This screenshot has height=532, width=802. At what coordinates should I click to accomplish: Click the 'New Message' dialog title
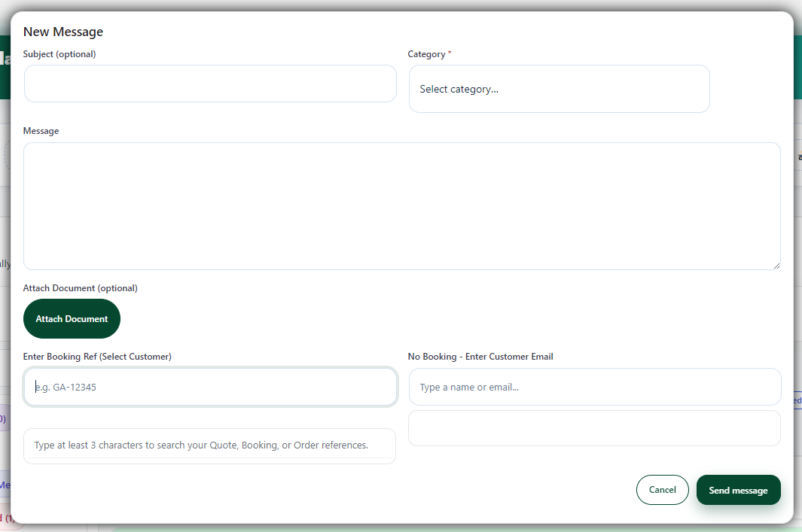(63, 32)
